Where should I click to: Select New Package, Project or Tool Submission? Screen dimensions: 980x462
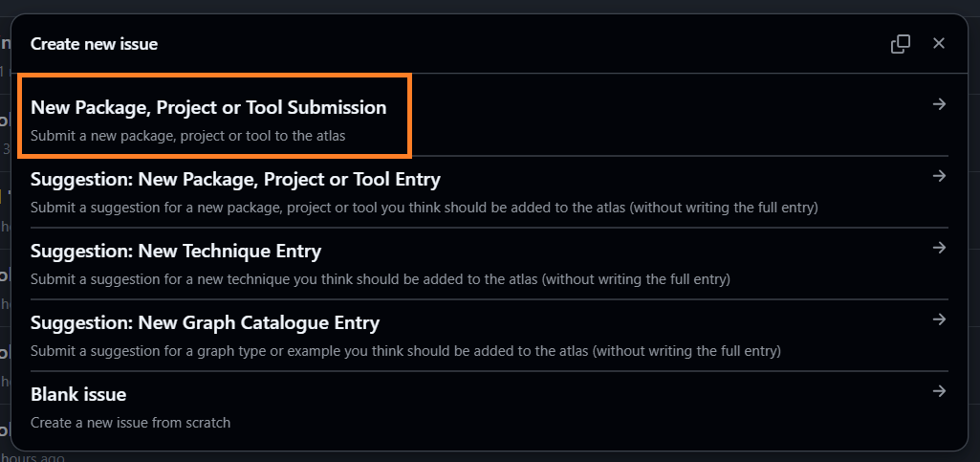[x=208, y=107]
